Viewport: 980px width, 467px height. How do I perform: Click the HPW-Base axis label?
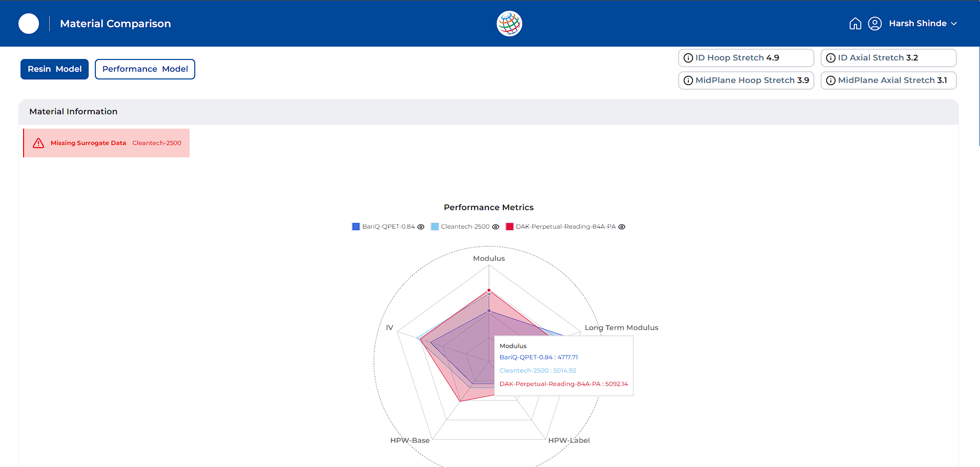410,440
